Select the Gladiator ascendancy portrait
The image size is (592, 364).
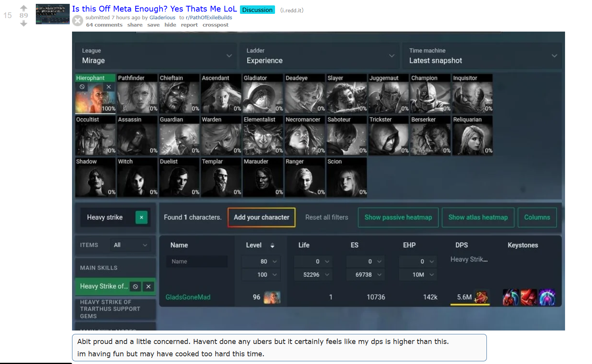263,93
